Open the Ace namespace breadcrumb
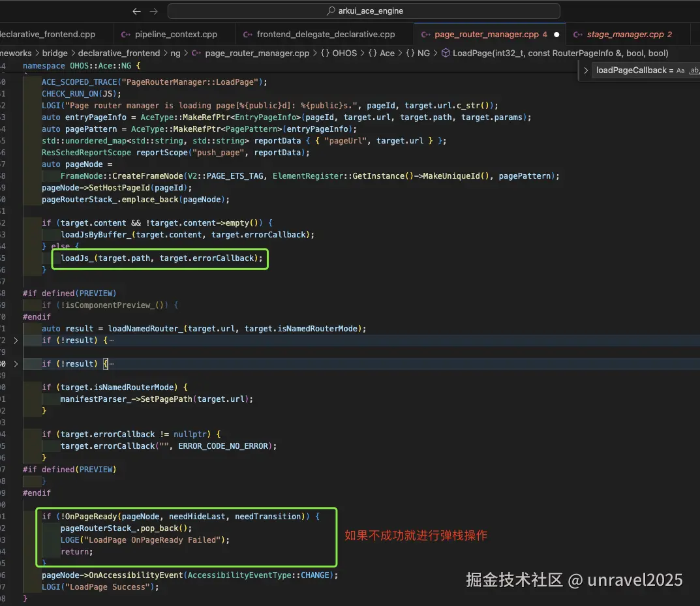700x606 pixels. click(387, 53)
